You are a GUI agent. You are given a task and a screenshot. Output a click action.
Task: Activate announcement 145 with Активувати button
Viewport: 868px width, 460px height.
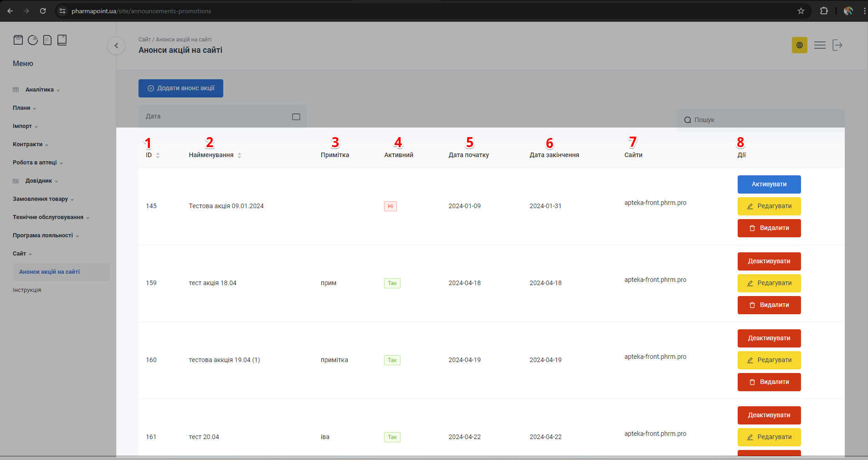tap(769, 184)
